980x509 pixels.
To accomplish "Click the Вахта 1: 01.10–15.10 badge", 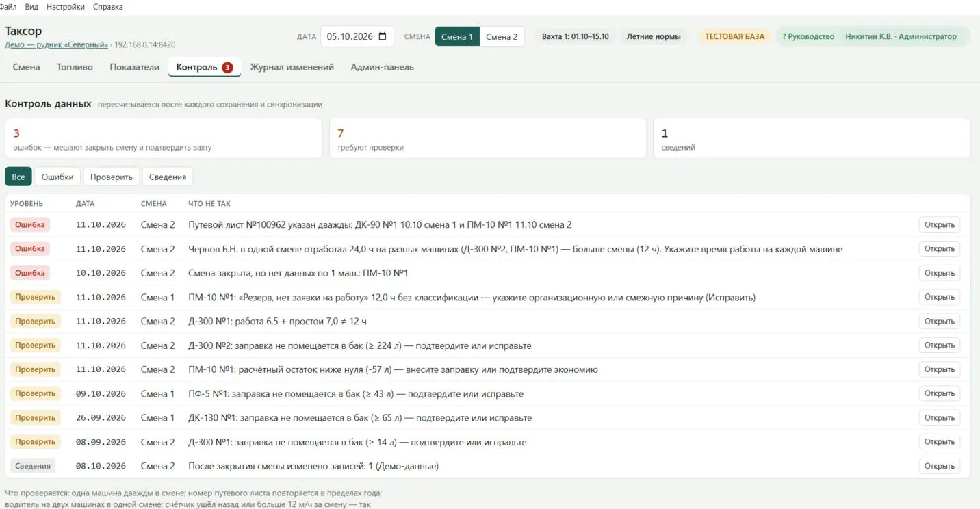I will pyautogui.click(x=576, y=36).
